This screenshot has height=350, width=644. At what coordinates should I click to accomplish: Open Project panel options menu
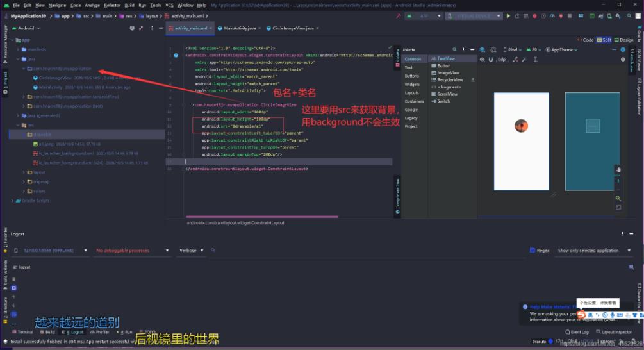[152, 28]
